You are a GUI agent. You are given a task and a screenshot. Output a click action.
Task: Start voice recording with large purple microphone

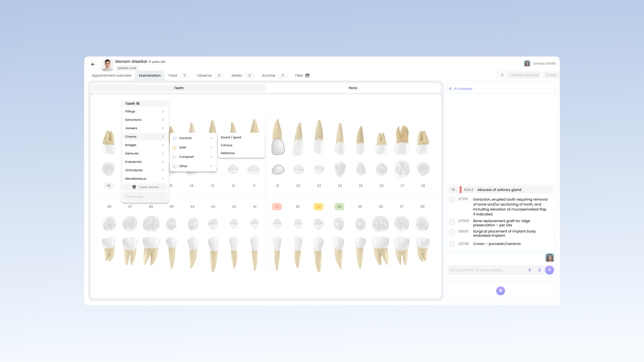pyautogui.click(x=500, y=291)
